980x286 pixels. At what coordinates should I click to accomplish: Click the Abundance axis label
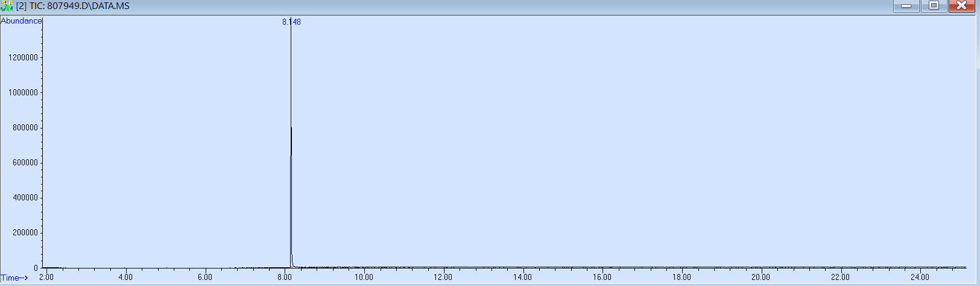tap(21, 21)
